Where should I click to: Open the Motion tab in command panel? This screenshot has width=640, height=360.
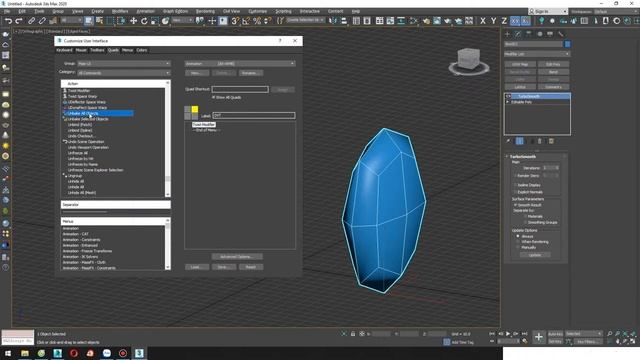pos(540,34)
